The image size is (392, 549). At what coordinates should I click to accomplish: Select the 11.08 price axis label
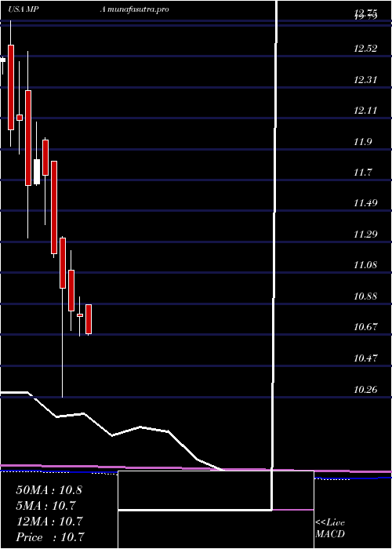(365, 265)
